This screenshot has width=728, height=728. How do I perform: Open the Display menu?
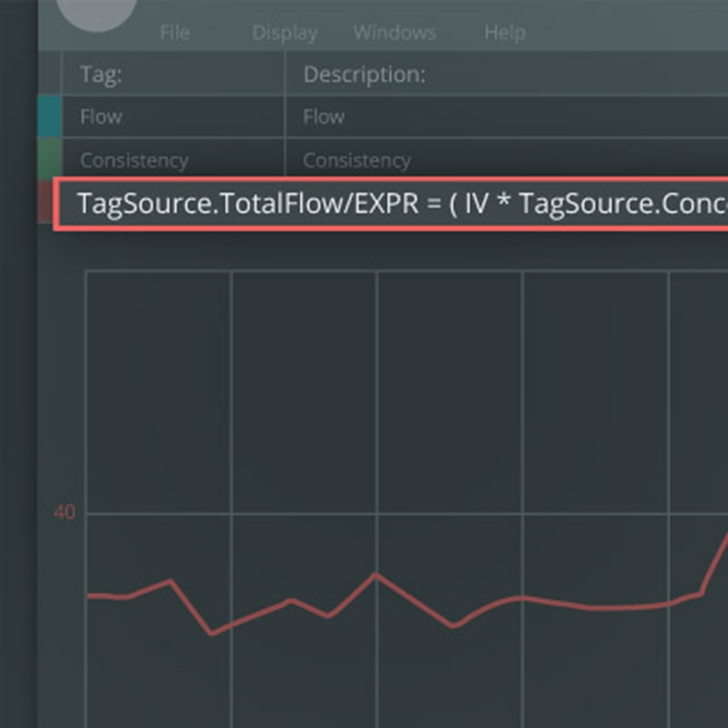[285, 33]
